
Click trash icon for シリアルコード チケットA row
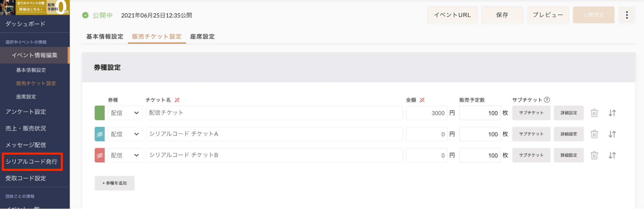pos(594,134)
